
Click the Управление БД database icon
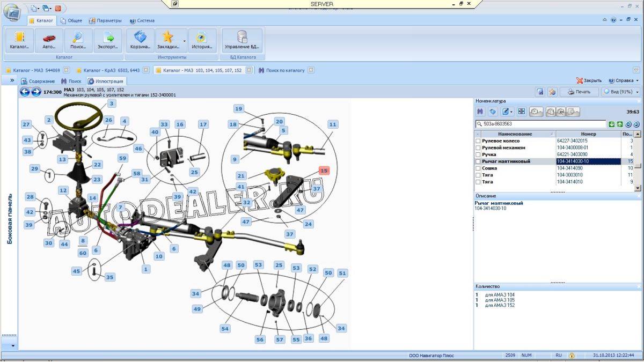[x=242, y=41]
